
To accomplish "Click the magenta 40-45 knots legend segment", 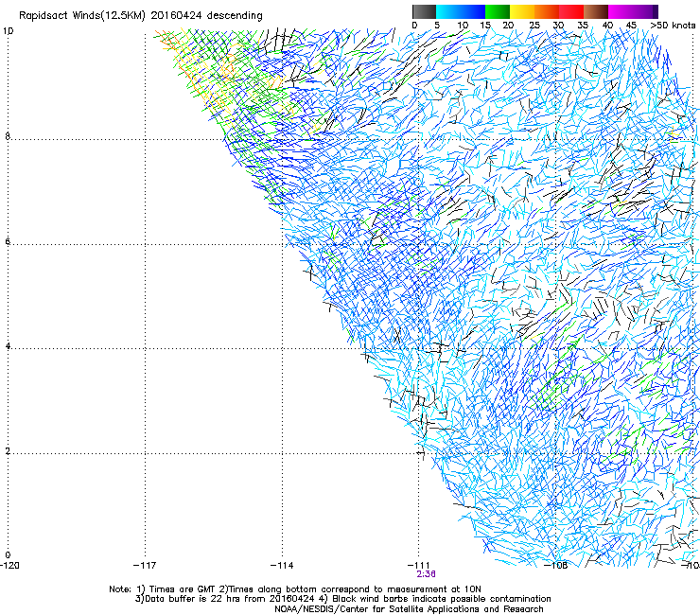I will (x=621, y=11).
